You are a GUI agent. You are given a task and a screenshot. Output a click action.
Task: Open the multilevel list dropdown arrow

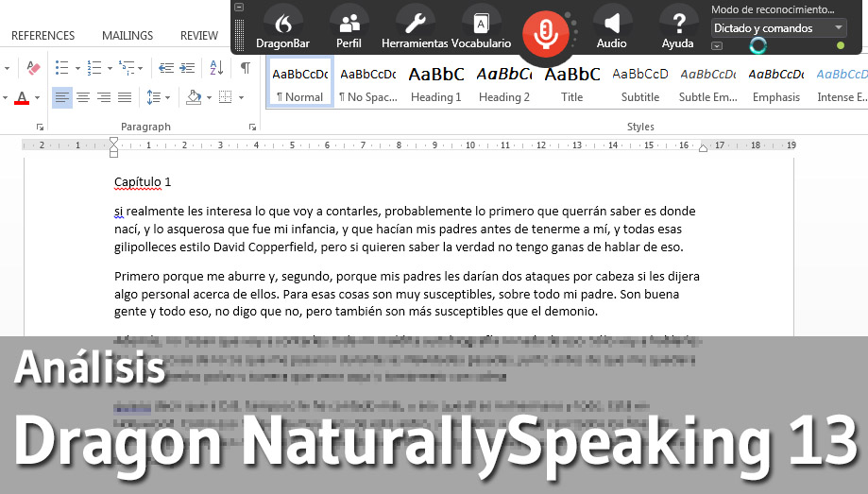tap(141, 69)
